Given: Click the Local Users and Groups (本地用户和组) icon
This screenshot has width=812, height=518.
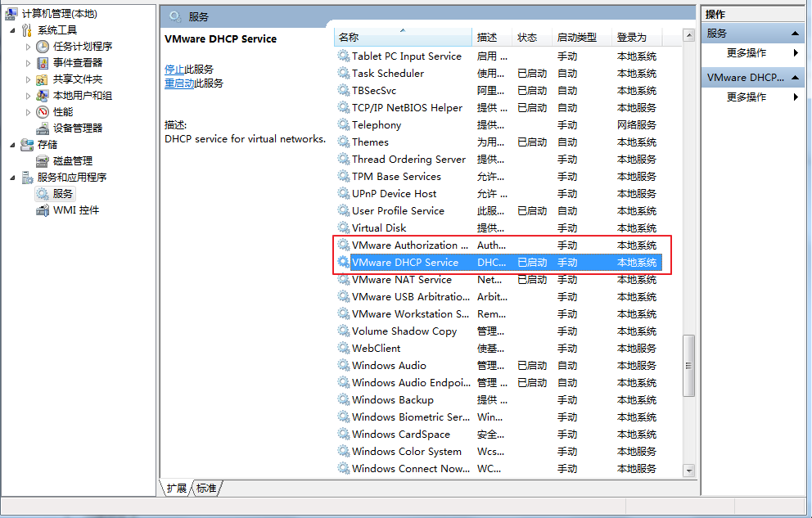Looking at the screenshot, I should 43,96.
